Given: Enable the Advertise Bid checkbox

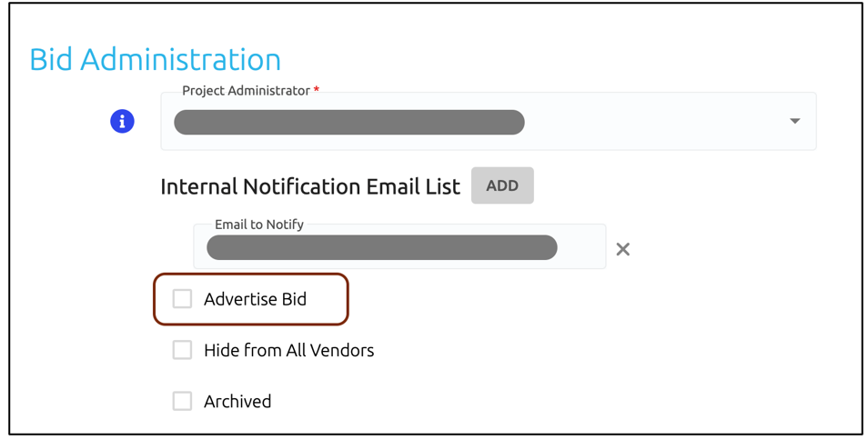Looking at the screenshot, I should pos(182,298).
